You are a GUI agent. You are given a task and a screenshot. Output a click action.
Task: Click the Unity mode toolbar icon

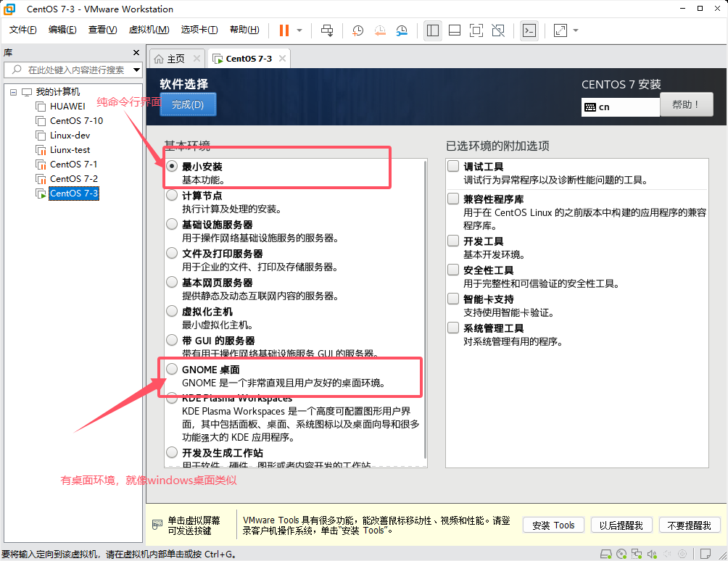pos(498,30)
